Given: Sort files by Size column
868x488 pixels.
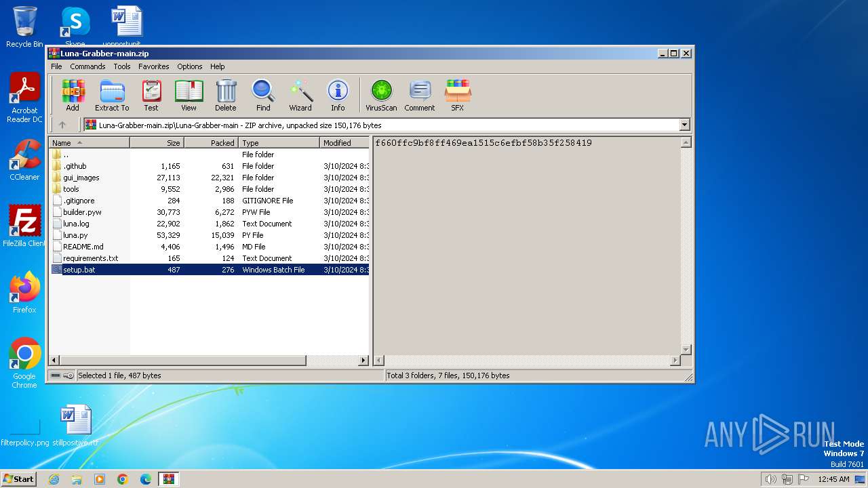Looking at the screenshot, I should [157, 143].
